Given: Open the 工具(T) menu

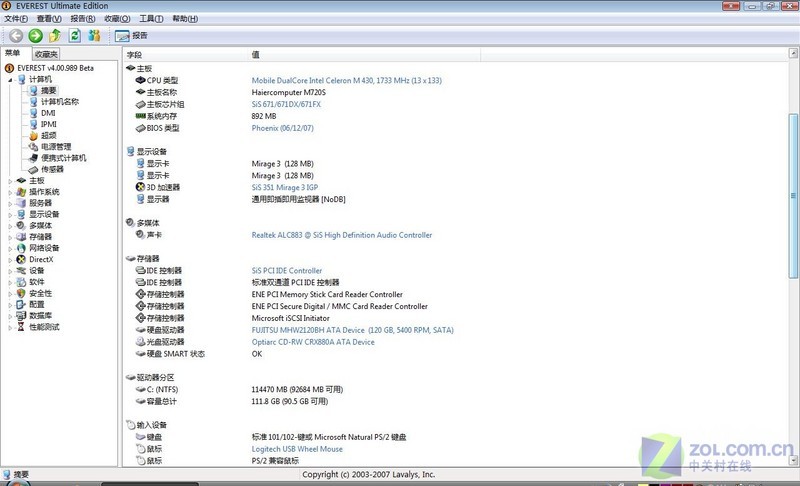Looking at the screenshot, I should coord(151,19).
